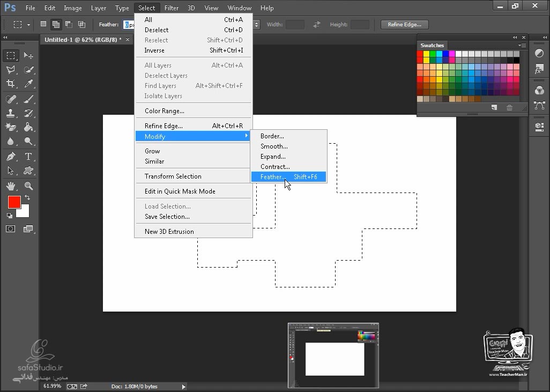Change screen mode from toolbox

(x=28, y=229)
